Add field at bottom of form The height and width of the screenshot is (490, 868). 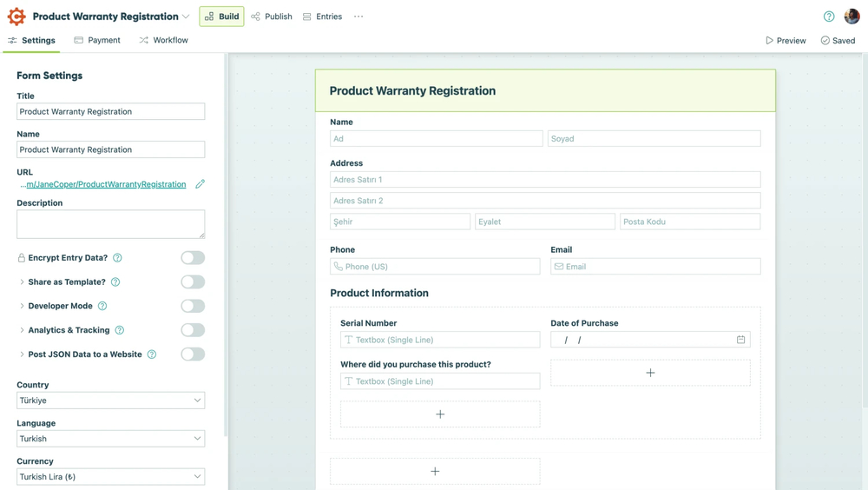(435, 471)
